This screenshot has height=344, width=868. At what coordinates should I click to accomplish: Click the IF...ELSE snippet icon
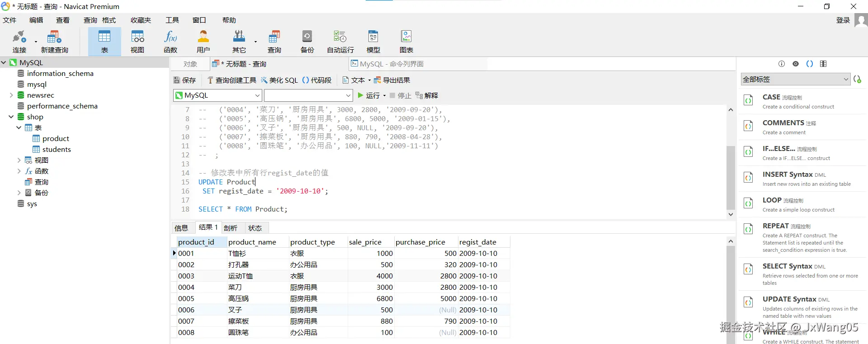coord(749,152)
